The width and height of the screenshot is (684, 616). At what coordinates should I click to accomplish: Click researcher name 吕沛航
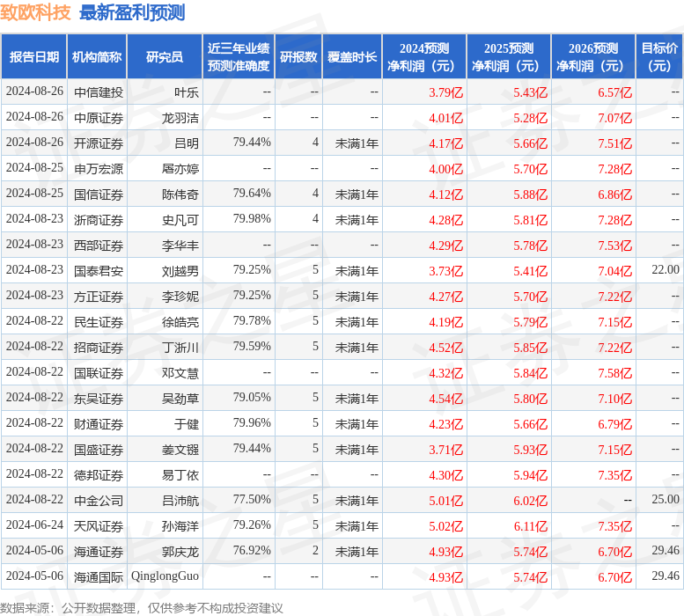pos(180,501)
